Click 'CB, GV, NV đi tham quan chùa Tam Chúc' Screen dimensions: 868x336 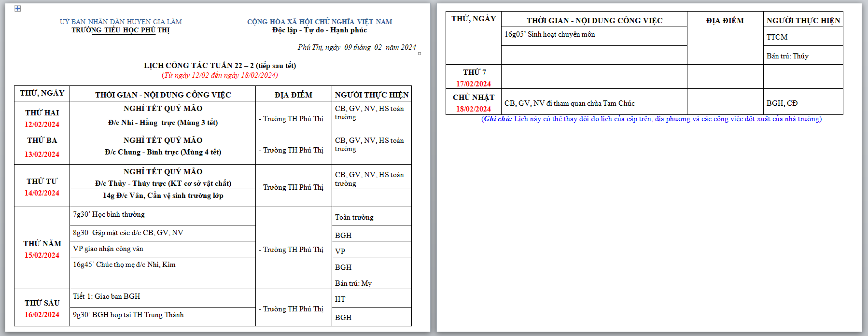pos(569,103)
